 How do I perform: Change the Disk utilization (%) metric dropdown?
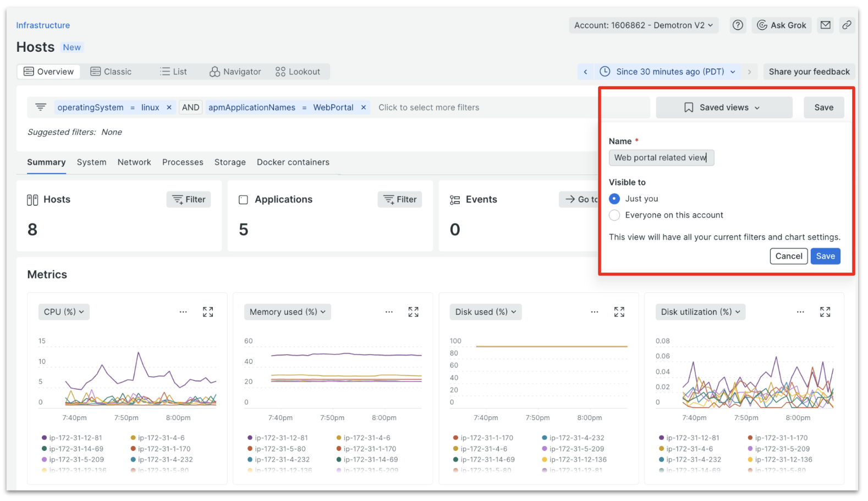(701, 312)
